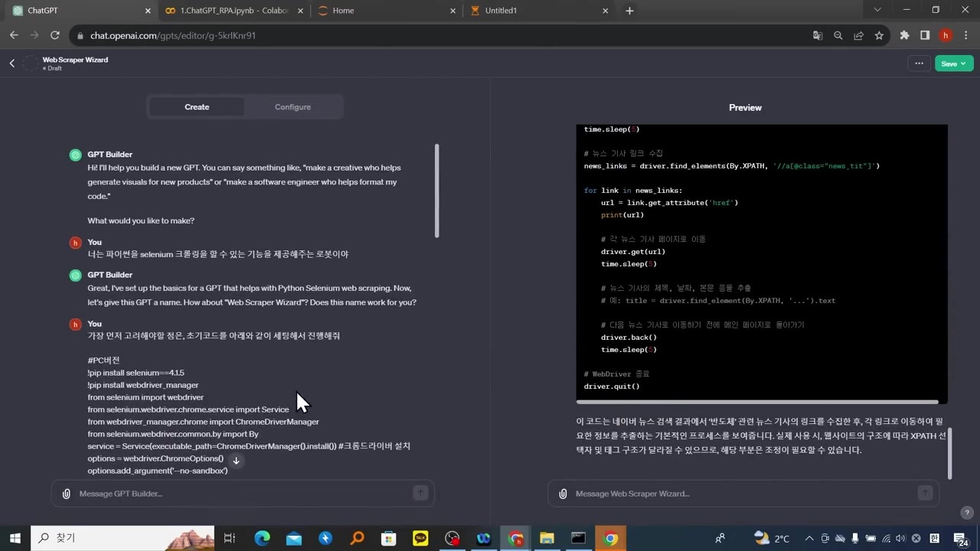Image resolution: width=980 pixels, height=551 pixels.
Task: Open weather widget showing 2°C
Action: (x=771, y=538)
